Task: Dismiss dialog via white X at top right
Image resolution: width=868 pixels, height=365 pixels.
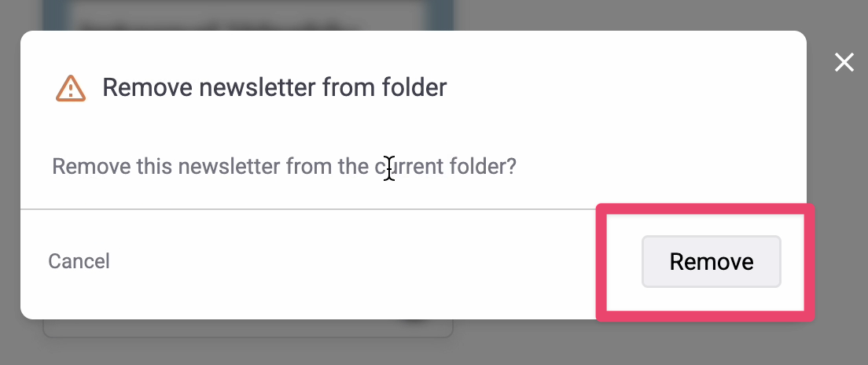Action: point(844,63)
